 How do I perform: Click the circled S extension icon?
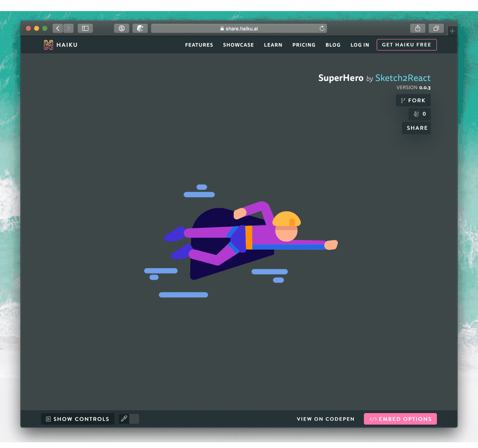[x=122, y=28]
